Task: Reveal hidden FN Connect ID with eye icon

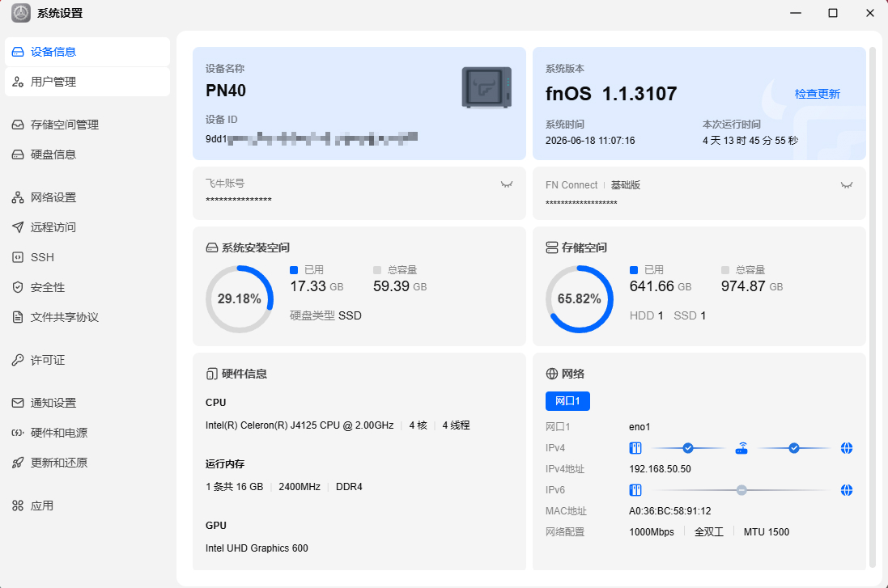Action: coord(847,185)
